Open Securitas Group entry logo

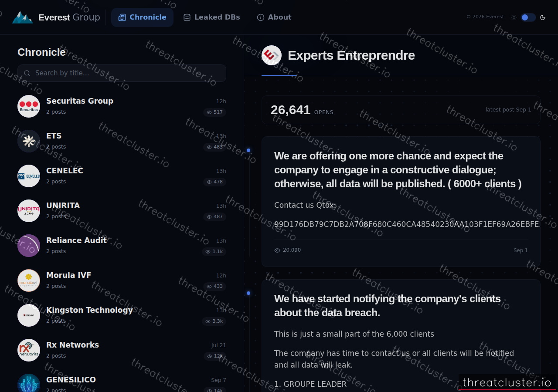(x=29, y=106)
